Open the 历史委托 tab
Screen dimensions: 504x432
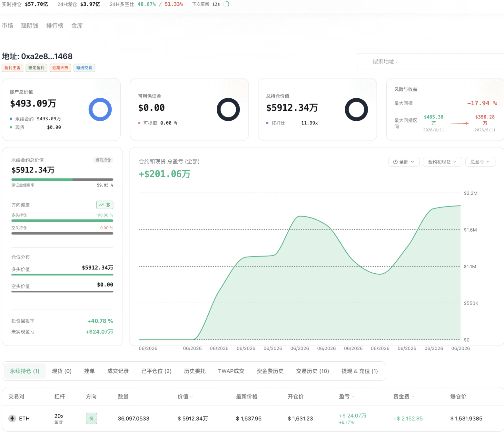click(195, 371)
